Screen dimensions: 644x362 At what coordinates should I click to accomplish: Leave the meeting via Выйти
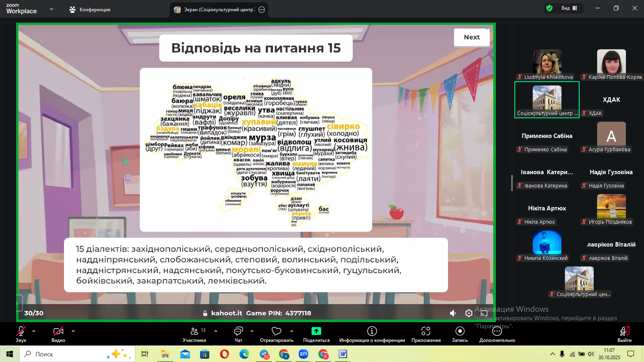pyautogui.click(x=624, y=333)
